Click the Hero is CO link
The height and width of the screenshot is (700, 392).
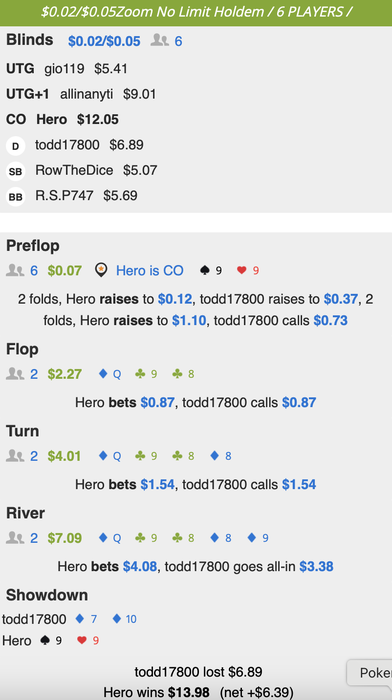[x=150, y=271]
